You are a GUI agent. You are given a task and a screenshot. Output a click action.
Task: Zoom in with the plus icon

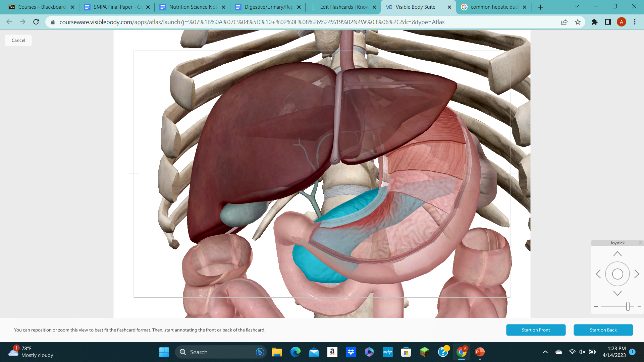tap(639, 306)
